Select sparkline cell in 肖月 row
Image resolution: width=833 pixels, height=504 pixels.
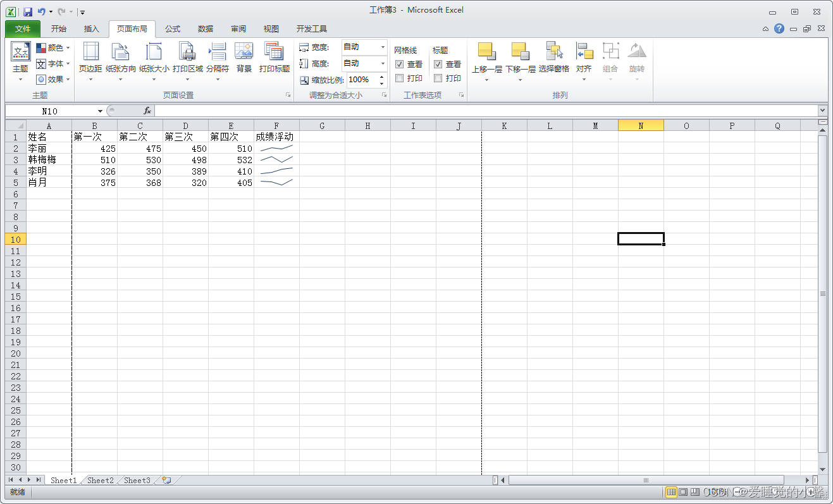276,183
